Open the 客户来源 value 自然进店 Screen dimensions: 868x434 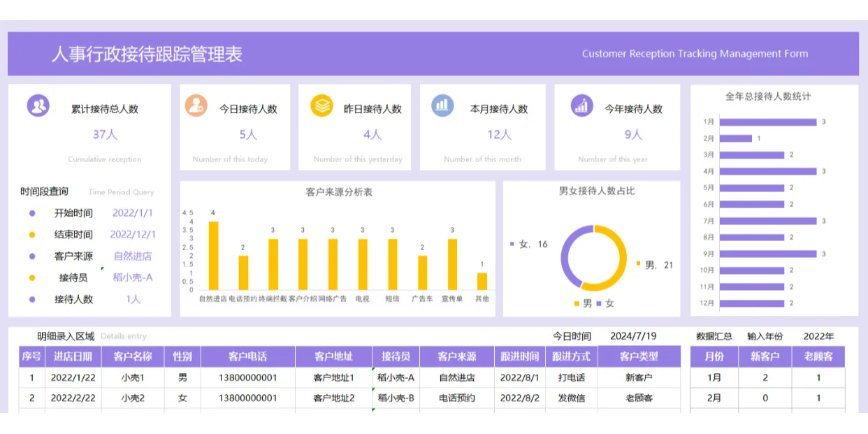(133, 256)
